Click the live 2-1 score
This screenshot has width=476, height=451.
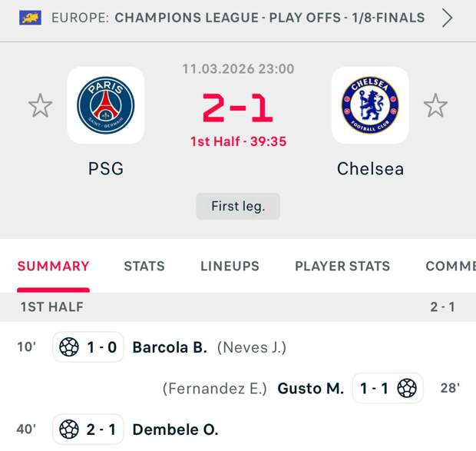(x=238, y=108)
